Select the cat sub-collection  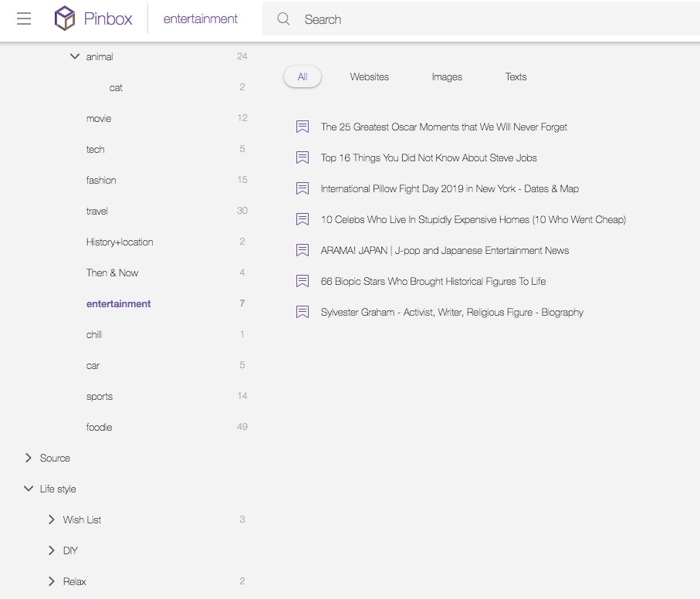(116, 87)
